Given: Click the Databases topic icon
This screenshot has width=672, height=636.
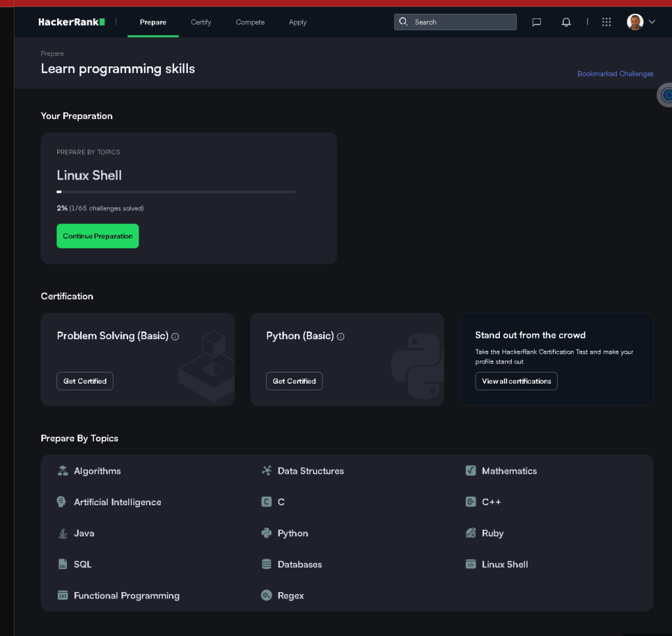Looking at the screenshot, I should click(267, 564).
